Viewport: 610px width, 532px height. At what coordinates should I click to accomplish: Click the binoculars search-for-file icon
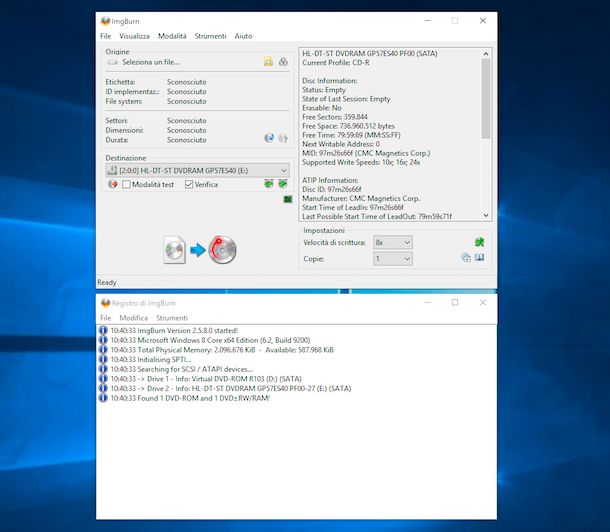283,62
